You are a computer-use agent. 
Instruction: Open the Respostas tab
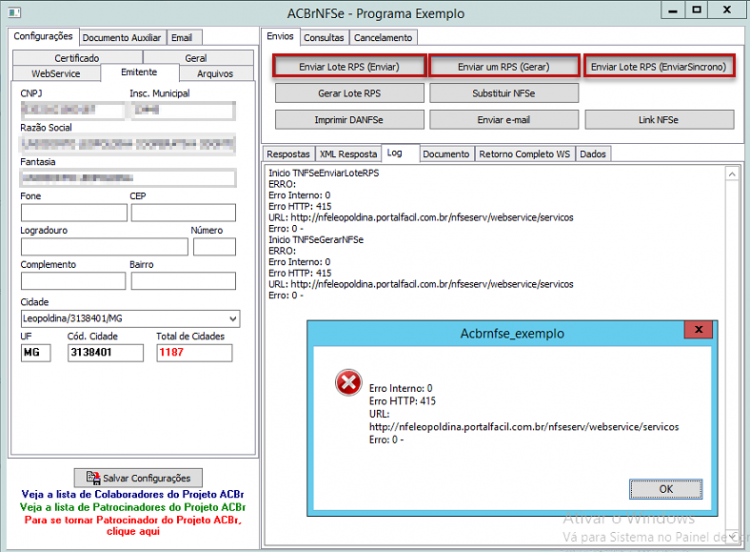click(288, 154)
